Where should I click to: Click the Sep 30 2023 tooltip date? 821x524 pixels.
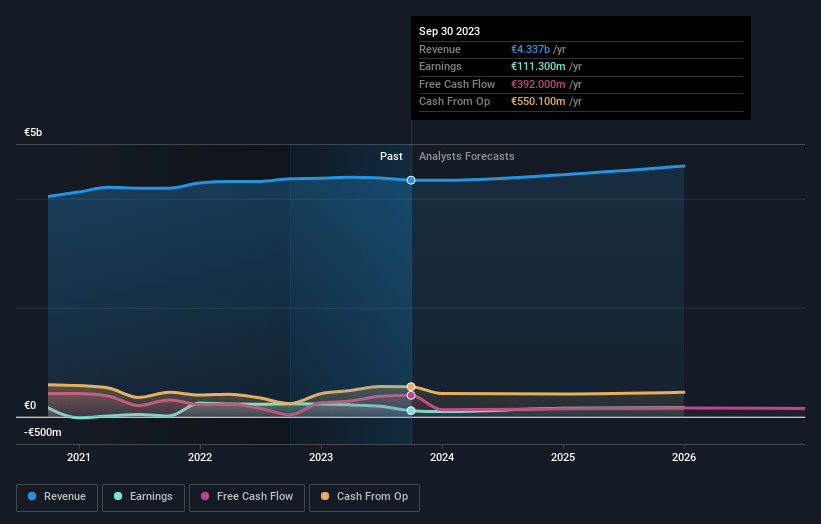pyautogui.click(x=449, y=31)
